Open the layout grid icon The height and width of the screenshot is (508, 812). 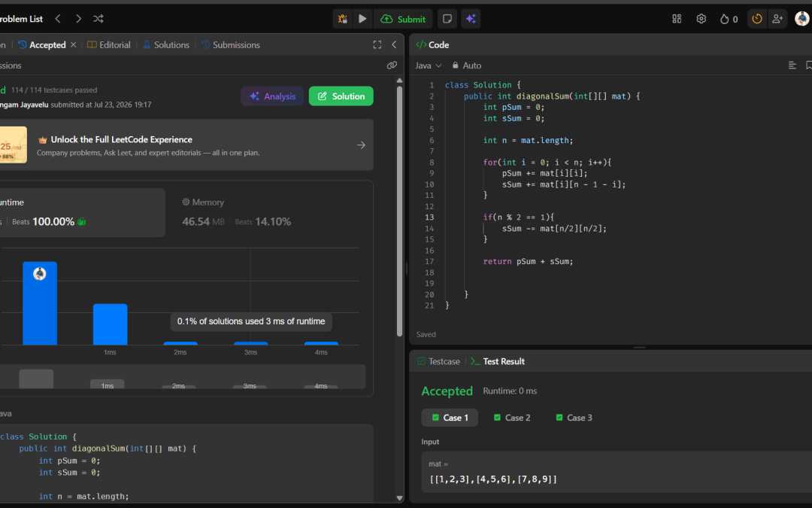click(677, 19)
